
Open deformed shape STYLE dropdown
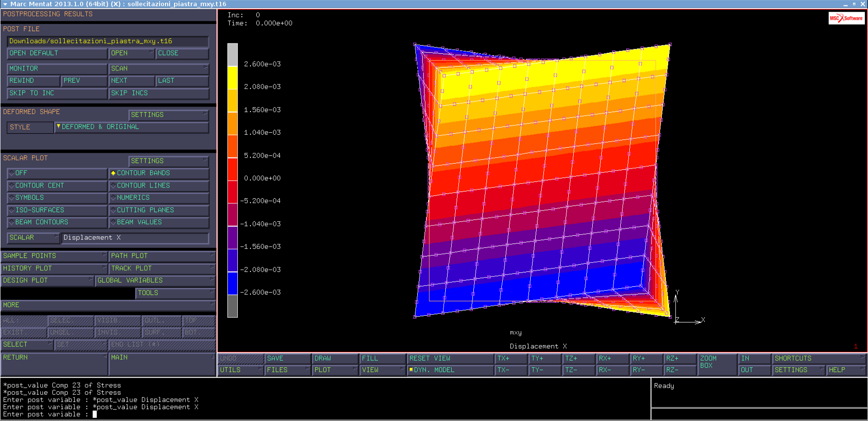click(131, 127)
